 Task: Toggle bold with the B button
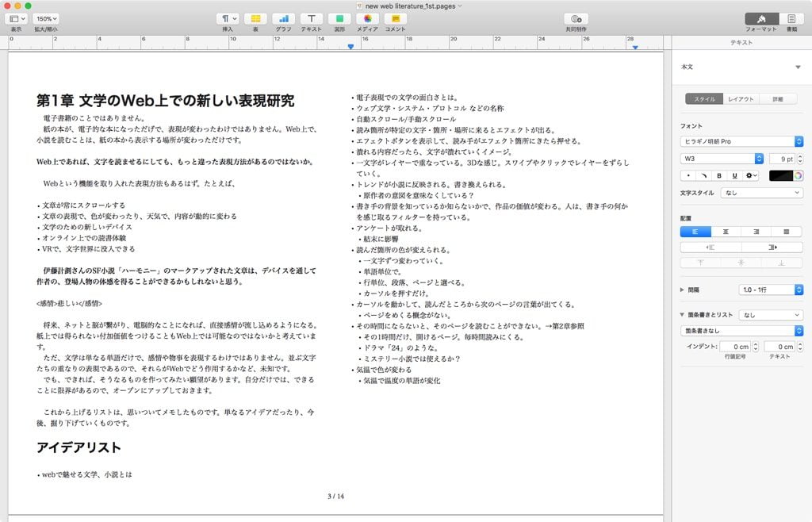click(718, 175)
